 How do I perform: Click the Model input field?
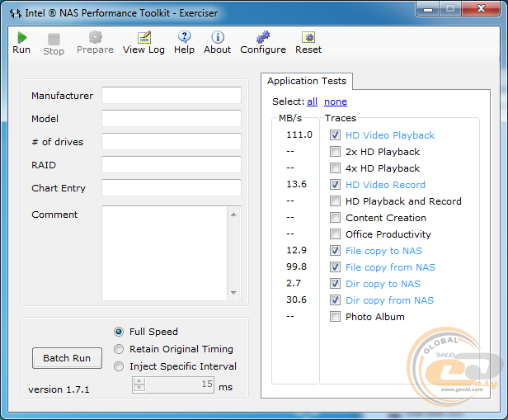[172, 119]
